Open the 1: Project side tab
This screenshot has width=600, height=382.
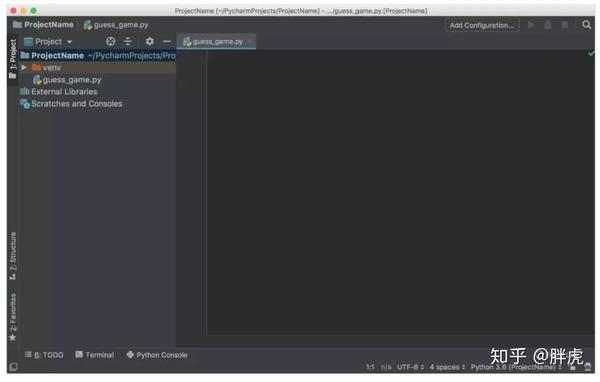(13, 59)
